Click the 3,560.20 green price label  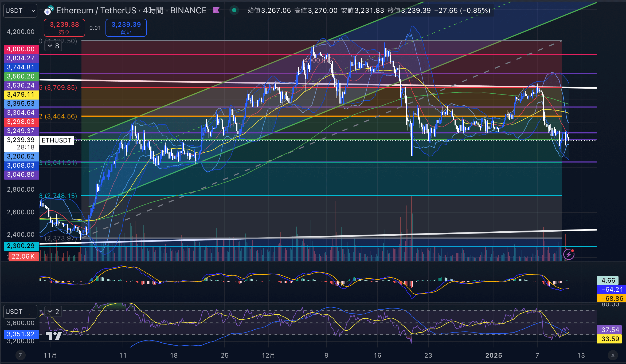tap(21, 76)
